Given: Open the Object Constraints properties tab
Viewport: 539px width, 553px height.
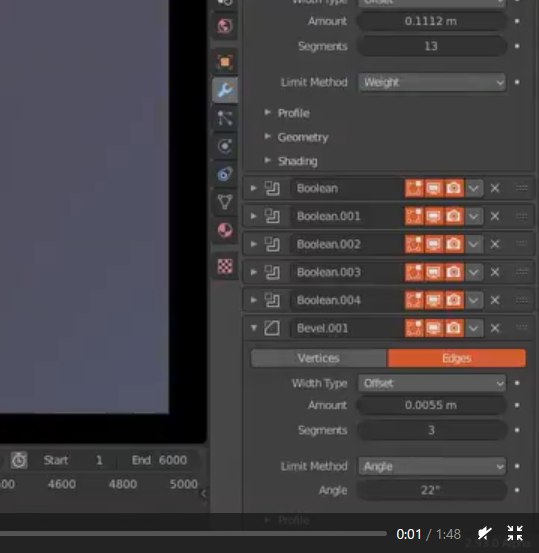Looking at the screenshot, I should [225, 174].
